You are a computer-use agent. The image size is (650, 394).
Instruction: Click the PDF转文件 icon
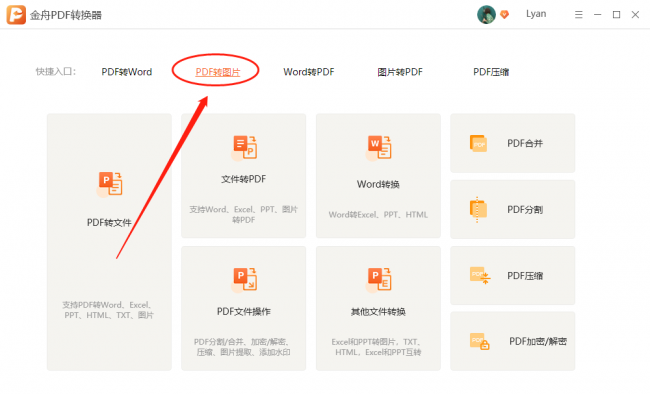109,184
